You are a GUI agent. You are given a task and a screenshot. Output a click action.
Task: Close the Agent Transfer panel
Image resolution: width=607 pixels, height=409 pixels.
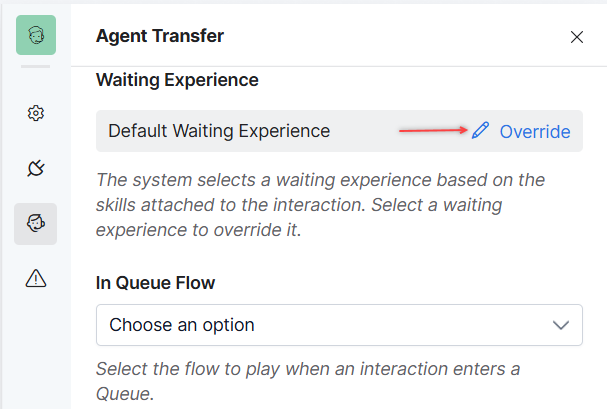(x=577, y=37)
